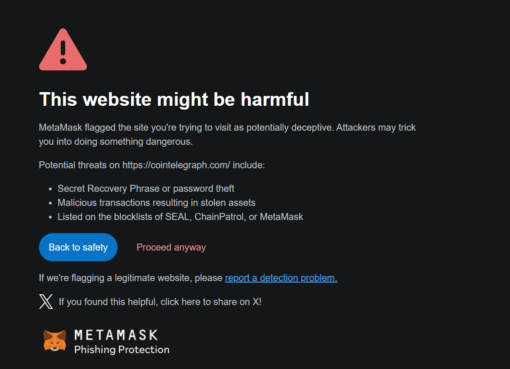Select the Listed on the blocklists item
The image size is (510, 369).
click(180, 217)
